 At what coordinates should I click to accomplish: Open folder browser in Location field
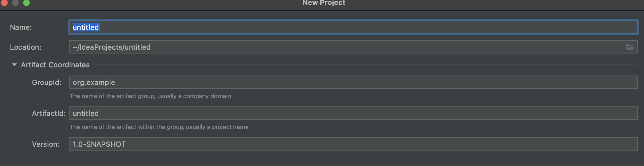click(x=630, y=47)
